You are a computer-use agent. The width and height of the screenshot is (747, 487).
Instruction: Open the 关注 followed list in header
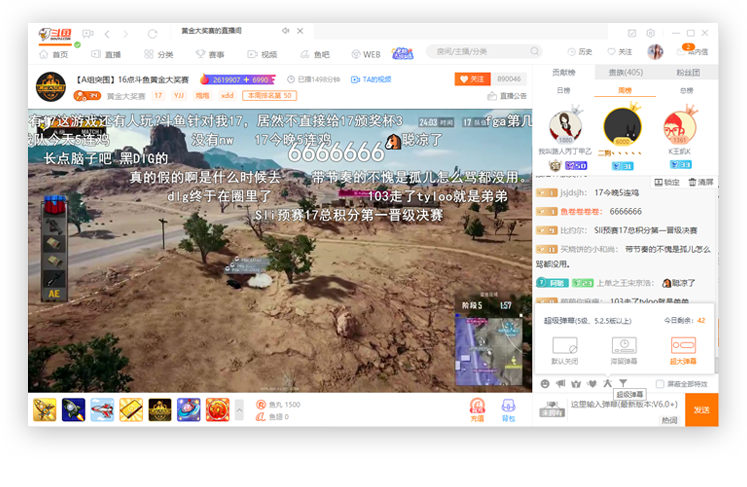pos(619,51)
